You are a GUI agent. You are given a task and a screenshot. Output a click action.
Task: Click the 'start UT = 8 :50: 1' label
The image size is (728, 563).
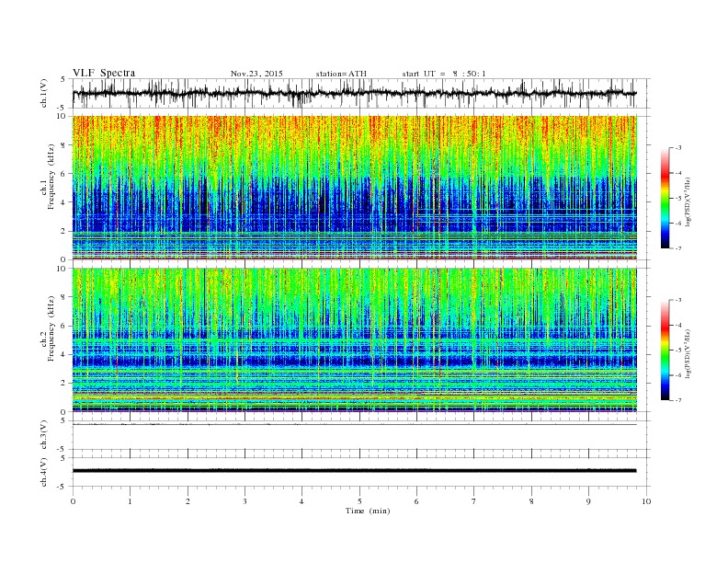coord(444,74)
